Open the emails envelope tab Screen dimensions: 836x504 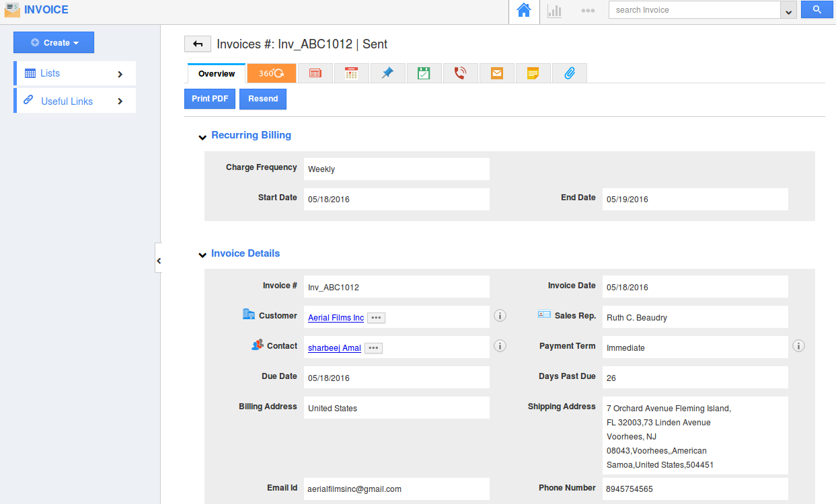click(496, 73)
